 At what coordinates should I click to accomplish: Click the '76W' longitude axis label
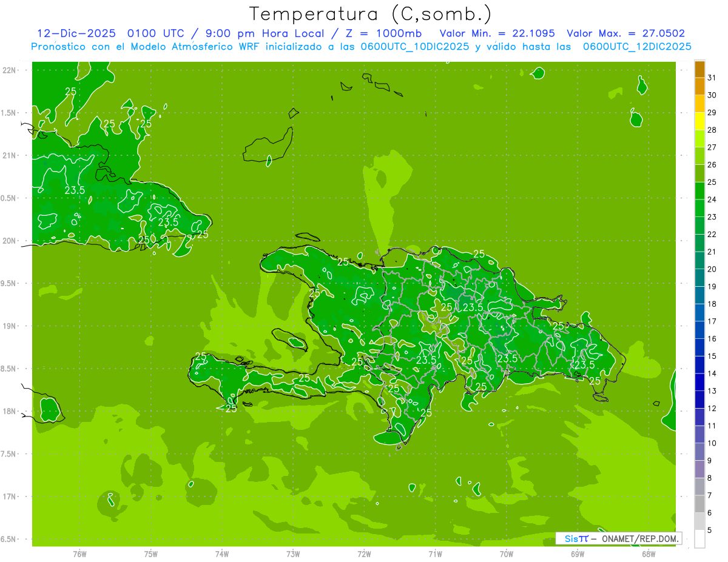(79, 554)
